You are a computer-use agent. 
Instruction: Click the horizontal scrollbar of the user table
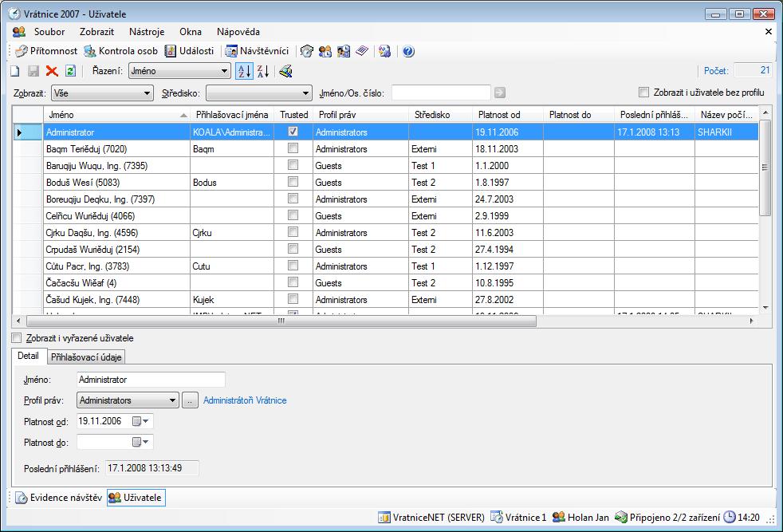[281, 321]
